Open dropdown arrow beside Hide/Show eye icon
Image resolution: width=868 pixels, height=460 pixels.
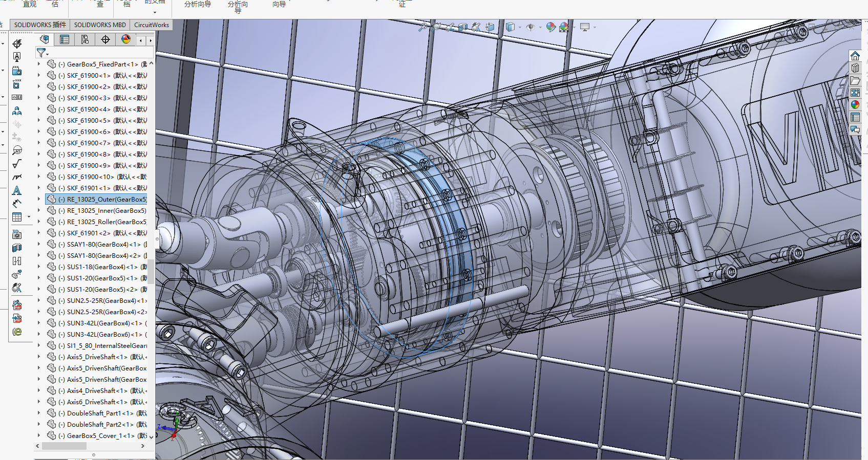point(540,28)
